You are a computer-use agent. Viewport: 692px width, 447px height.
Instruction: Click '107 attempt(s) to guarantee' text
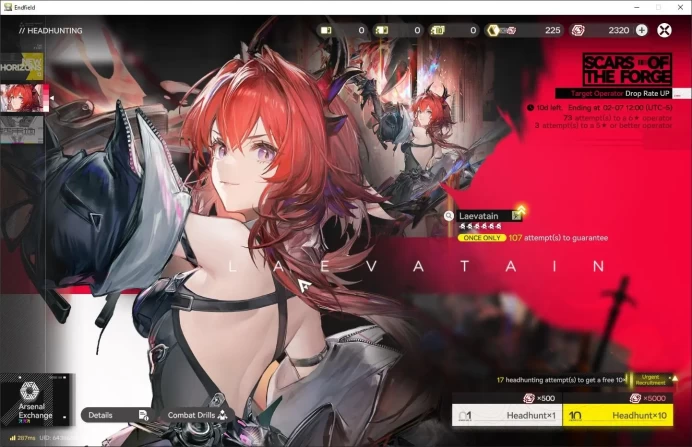(558, 238)
